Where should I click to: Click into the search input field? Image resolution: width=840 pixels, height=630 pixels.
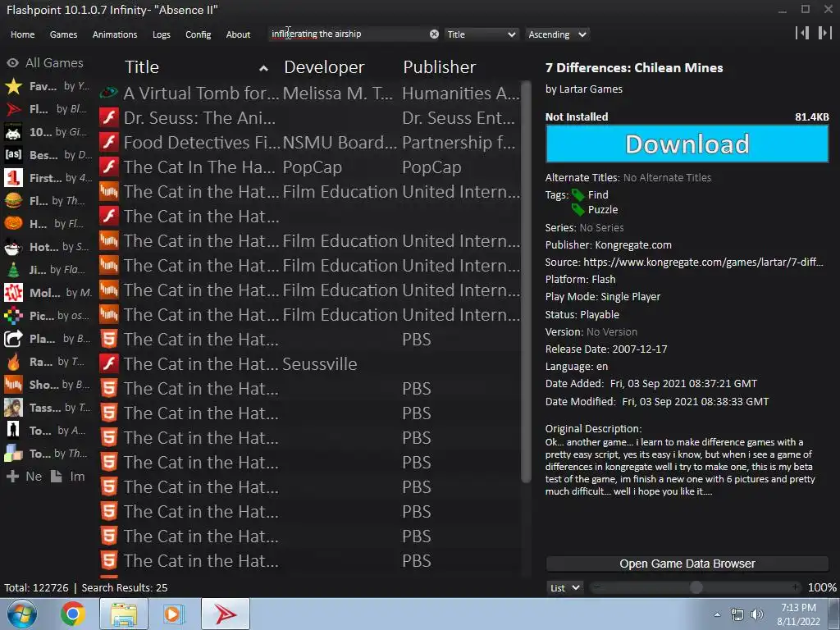tap(349, 34)
